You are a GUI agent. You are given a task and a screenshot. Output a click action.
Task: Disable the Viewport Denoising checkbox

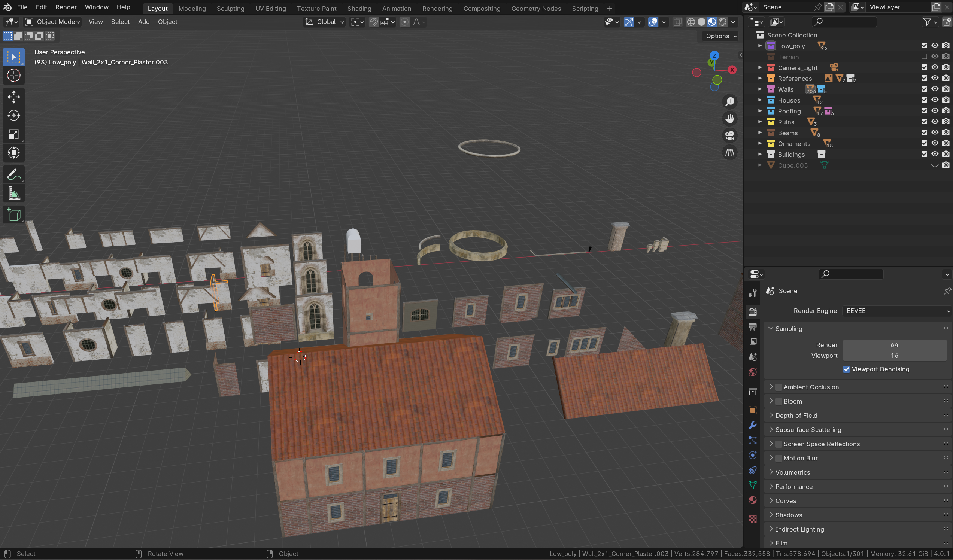coord(846,369)
